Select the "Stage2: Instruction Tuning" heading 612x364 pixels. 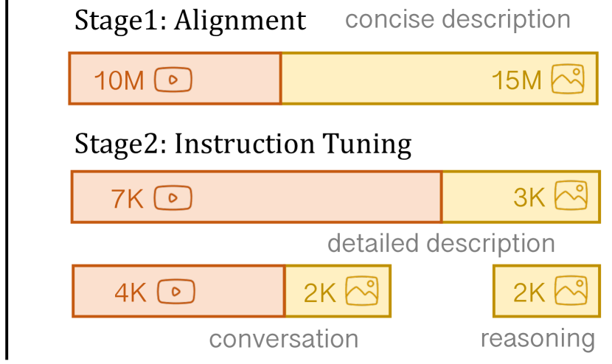(x=243, y=144)
